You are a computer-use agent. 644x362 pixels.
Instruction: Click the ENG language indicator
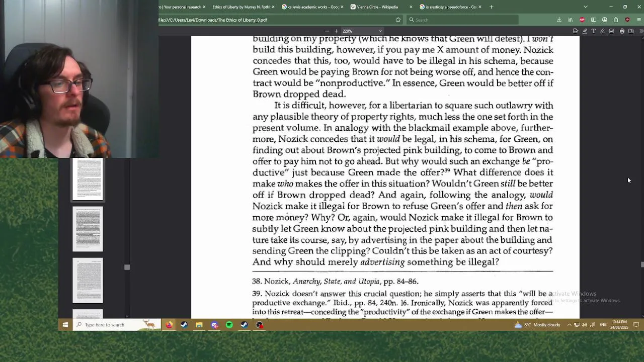click(x=603, y=325)
